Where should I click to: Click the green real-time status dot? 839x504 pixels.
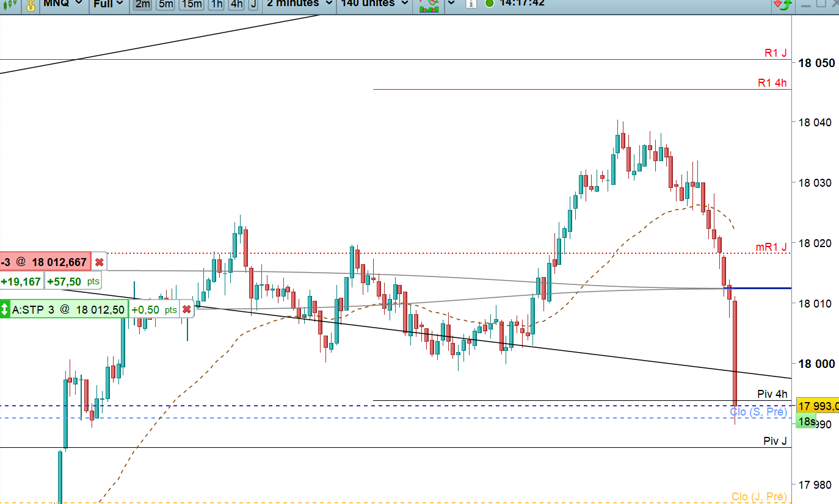click(489, 3)
